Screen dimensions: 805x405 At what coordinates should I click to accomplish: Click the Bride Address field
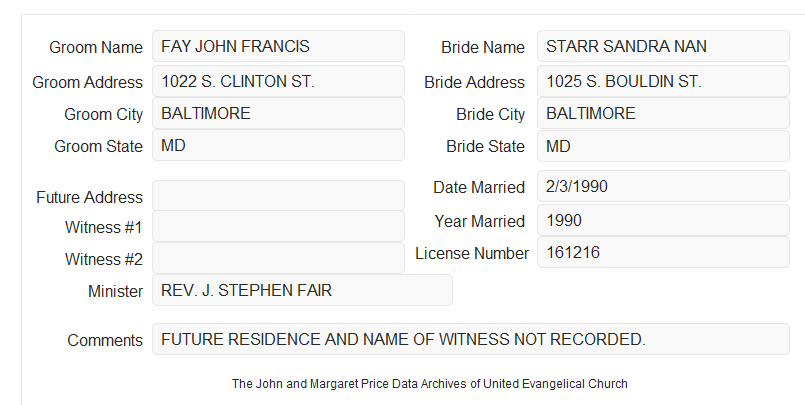[663, 81]
